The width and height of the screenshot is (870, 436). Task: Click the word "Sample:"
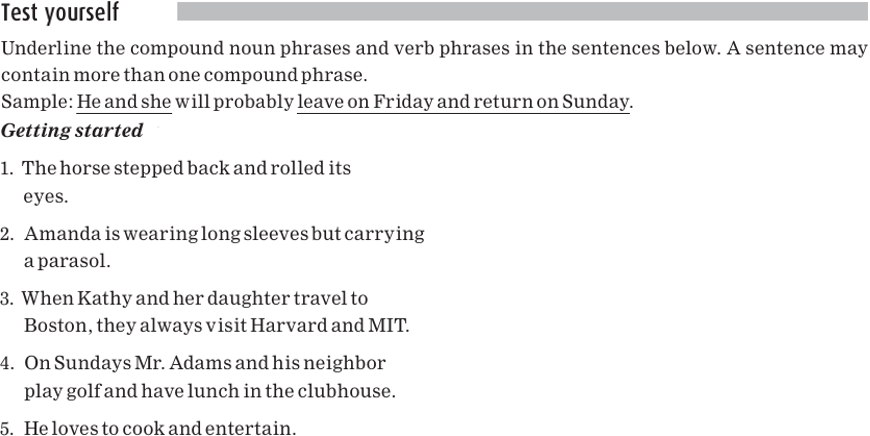tap(36, 102)
